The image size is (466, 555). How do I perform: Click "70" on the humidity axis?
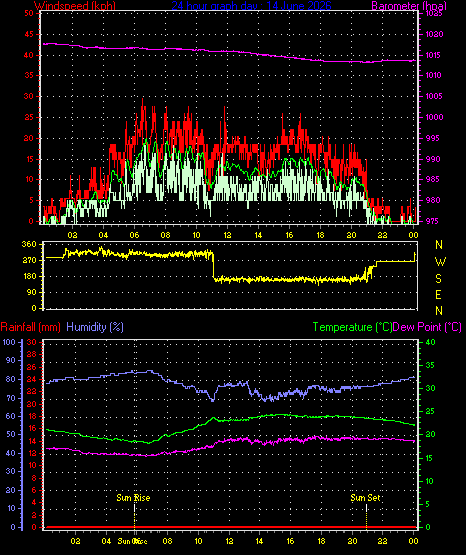point(11,398)
